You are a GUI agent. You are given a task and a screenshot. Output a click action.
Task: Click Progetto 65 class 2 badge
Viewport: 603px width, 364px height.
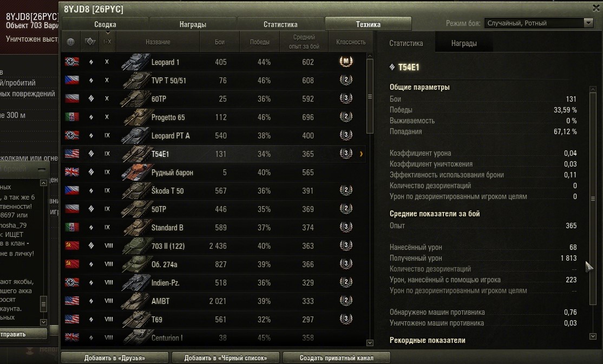click(x=346, y=117)
